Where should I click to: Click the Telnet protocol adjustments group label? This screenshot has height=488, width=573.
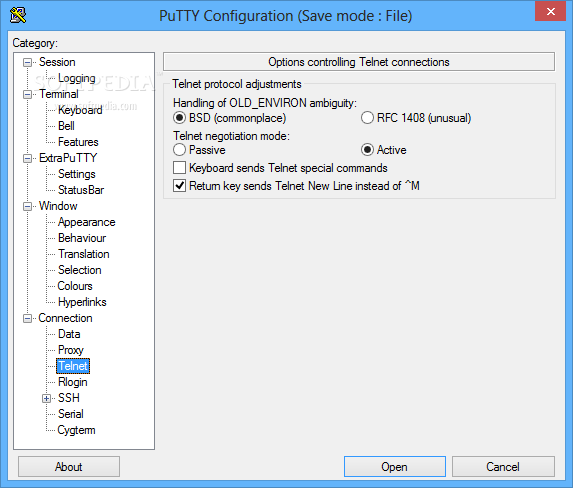pos(237,84)
